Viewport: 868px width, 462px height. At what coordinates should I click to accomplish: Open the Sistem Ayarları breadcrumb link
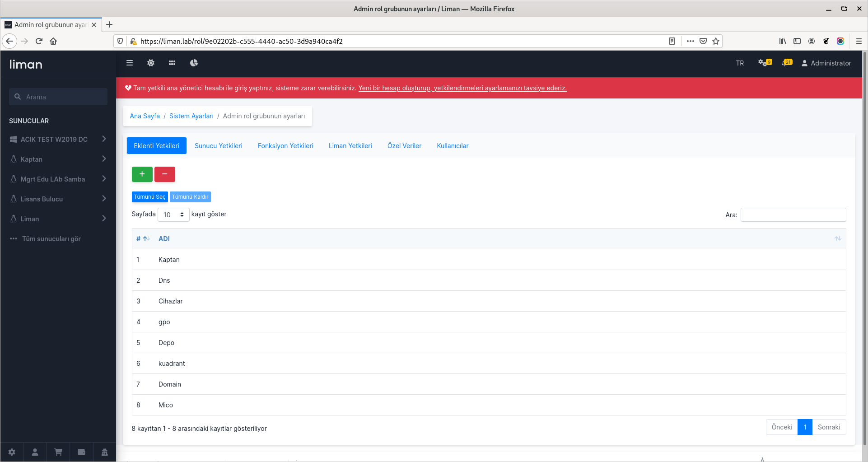[x=191, y=116]
